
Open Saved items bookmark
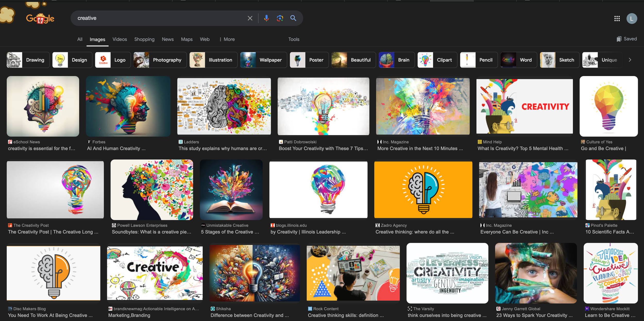coord(626,39)
